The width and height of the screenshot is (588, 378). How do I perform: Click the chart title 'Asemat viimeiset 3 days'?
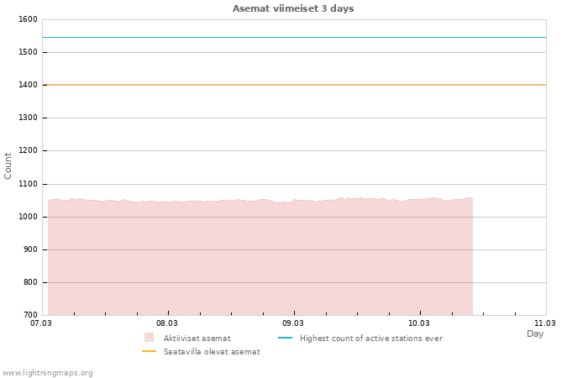tap(293, 8)
